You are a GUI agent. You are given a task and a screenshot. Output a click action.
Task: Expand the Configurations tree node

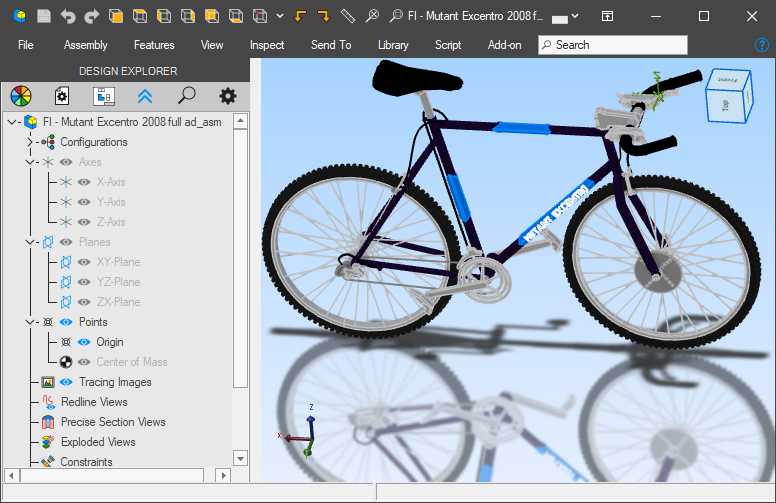pyautogui.click(x=30, y=142)
